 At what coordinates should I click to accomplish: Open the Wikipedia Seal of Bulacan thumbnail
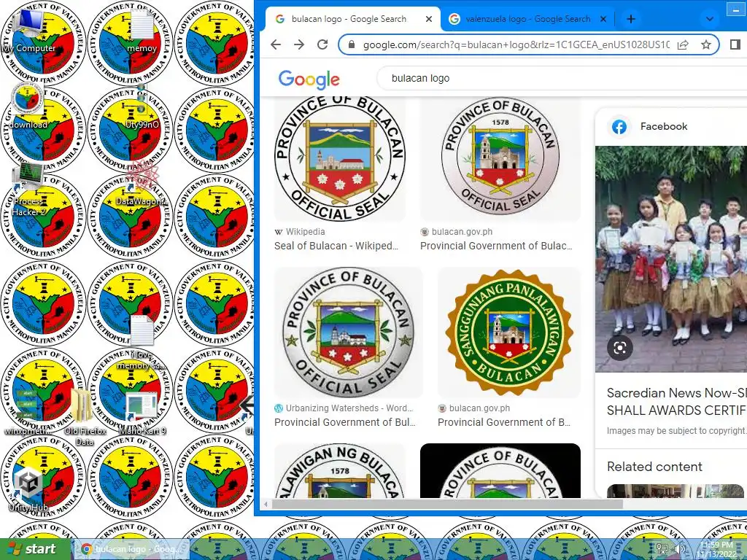pos(340,159)
